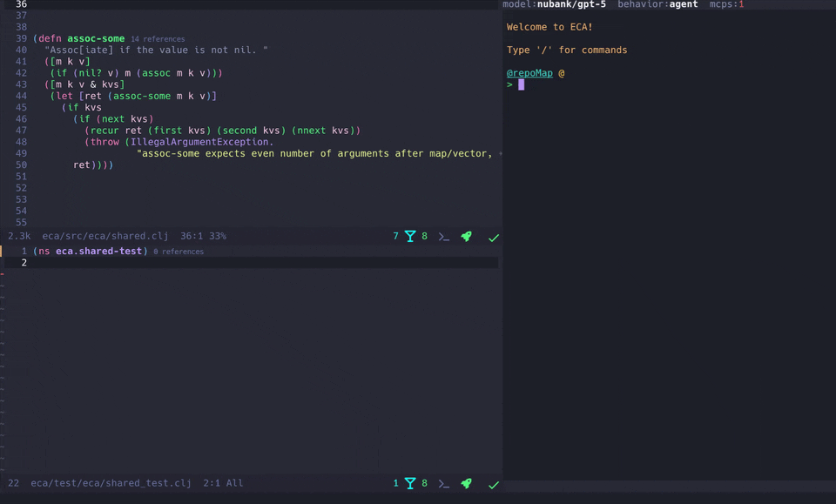The width and height of the screenshot is (836, 504).
Task: Click the rocket icon in shared.clj modeline
Action: tap(466, 236)
